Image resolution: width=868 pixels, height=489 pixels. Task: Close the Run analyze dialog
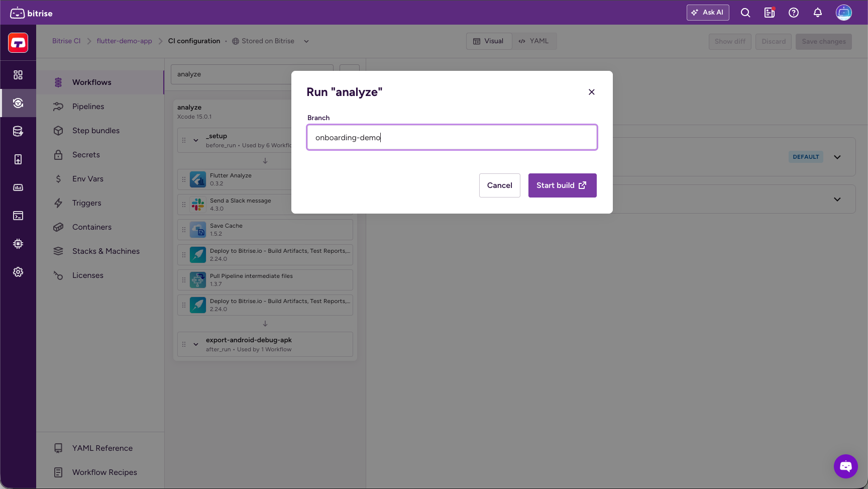click(x=592, y=92)
